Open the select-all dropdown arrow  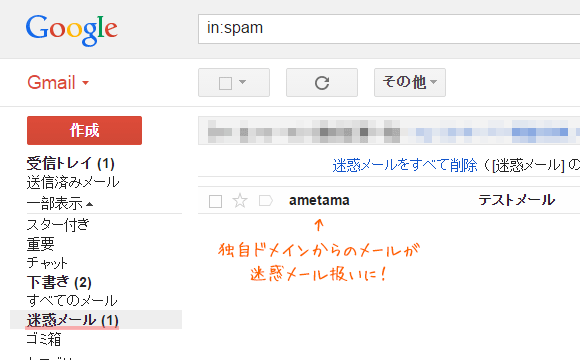click(x=243, y=82)
